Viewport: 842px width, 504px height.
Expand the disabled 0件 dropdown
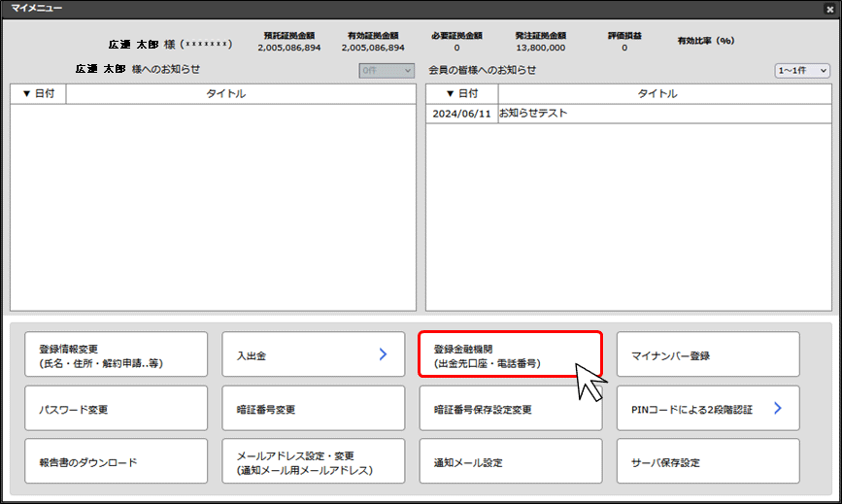coord(387,71)
